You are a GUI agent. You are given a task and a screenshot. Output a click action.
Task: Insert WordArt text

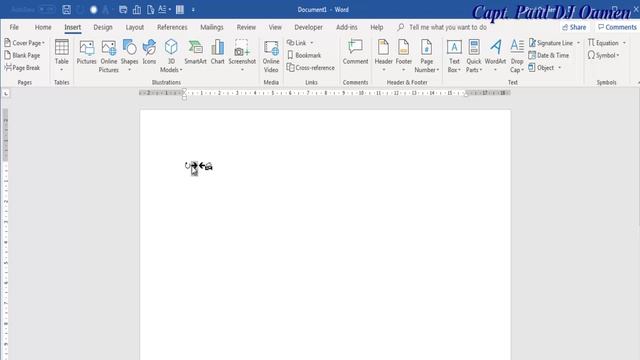[x=495, y=56]
